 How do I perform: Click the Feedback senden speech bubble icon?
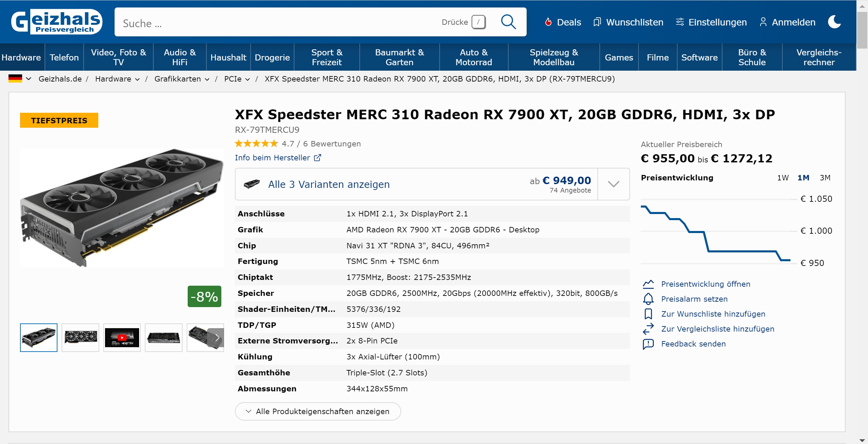pos(648,344)
